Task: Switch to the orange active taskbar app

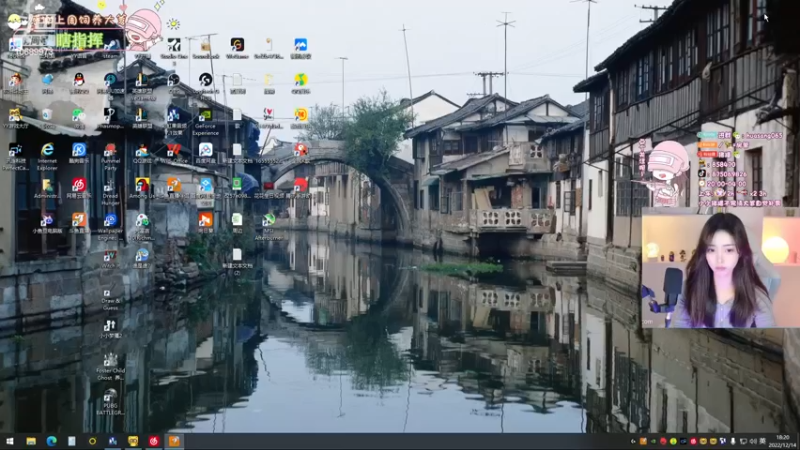Action: click(174, 441)
